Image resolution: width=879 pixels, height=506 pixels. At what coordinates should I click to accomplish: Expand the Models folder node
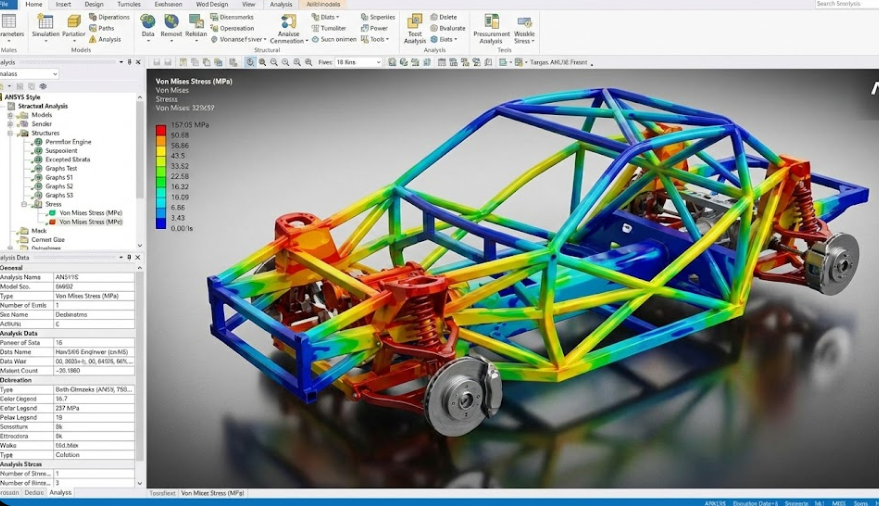point(11,115)
